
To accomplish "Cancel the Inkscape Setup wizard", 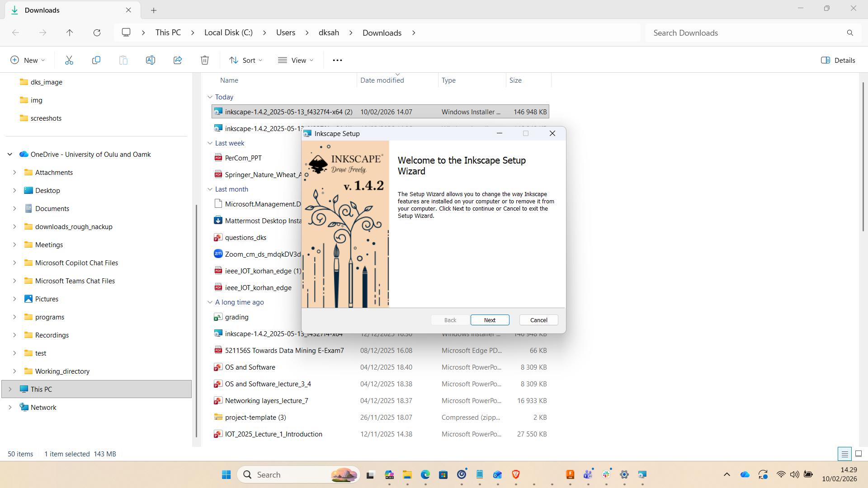I will 538,320.
